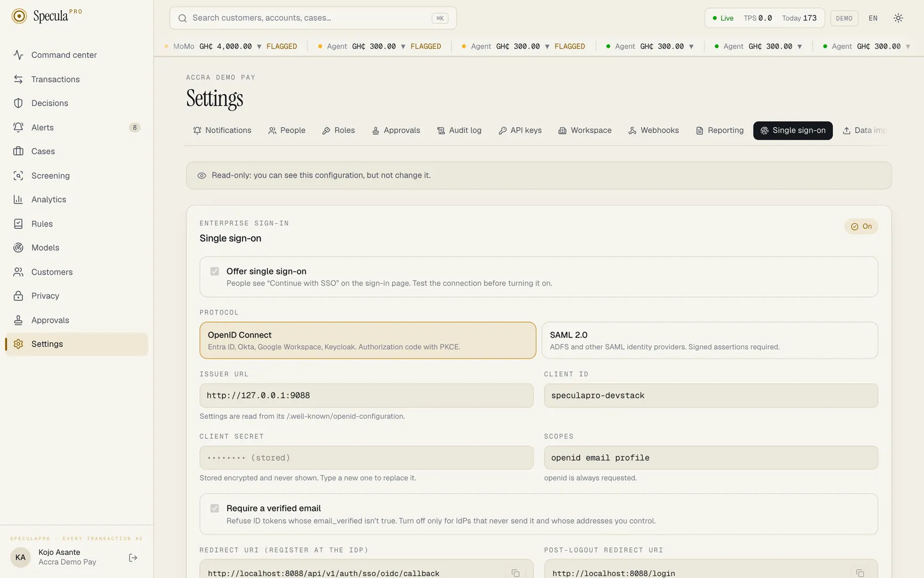Switch language via EN selector
Image resolution: width=924 pixels, height=578 pixels.
coord(873,18)
